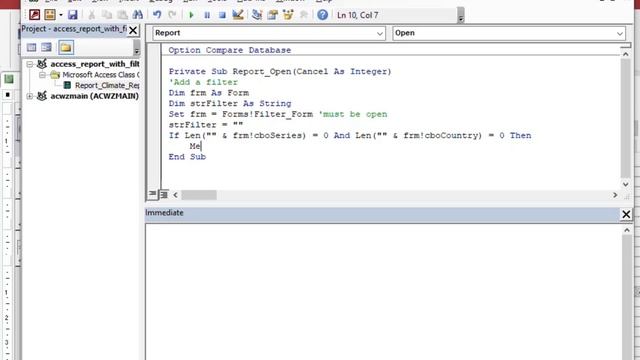Click the greyed Redo arrow icon
Image resolution: width=640 pixels, height=360 pixels.
pyautogui.click(x=172, y=15)
